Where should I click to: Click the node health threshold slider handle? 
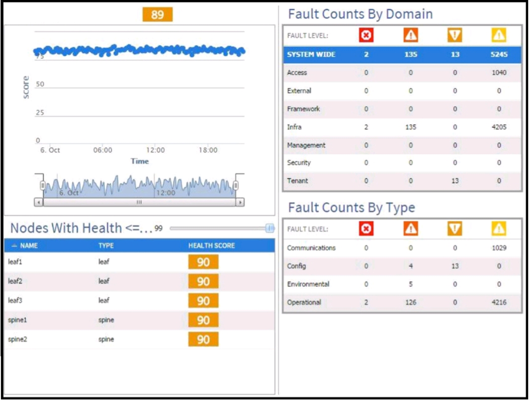[270, 228]
